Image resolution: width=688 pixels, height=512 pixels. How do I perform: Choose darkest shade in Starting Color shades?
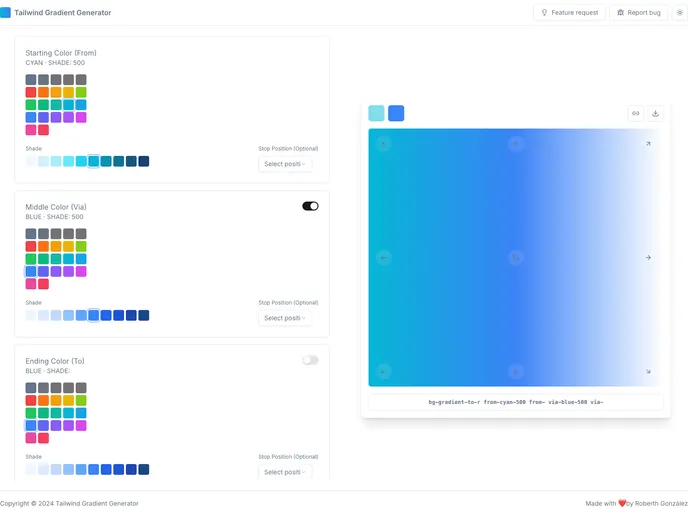[144, 161]
